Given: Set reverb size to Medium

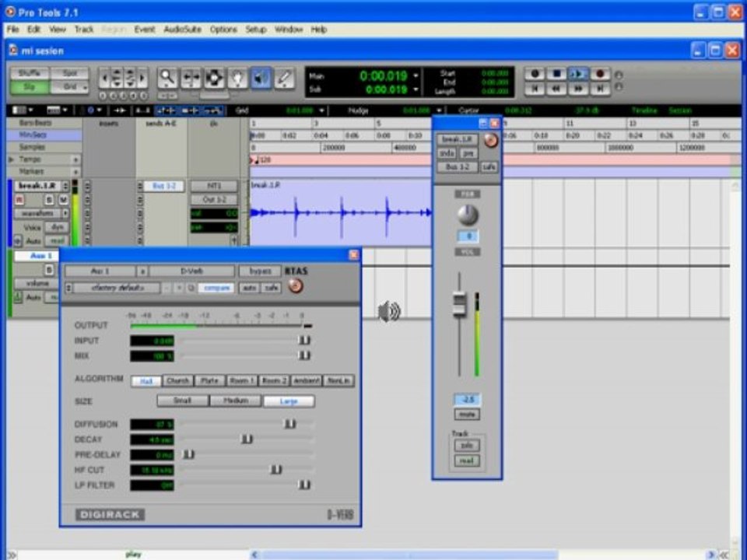Looking at the screenshot, I should click(x=236, y=401).
